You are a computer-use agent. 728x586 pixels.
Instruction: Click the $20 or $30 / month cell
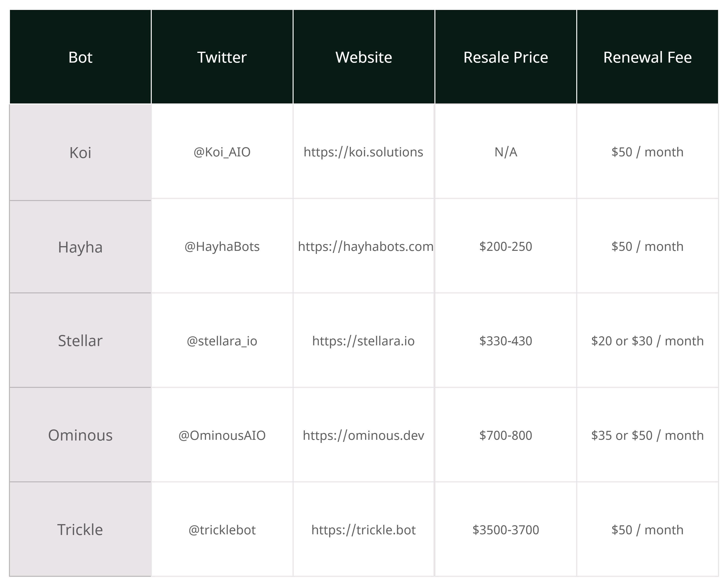[x=647, y=341]
